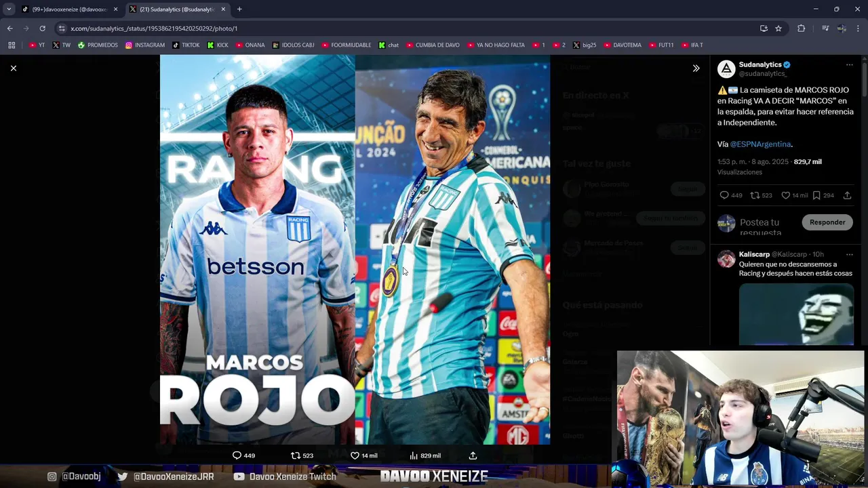Repost from the tweet panel icon
Screen dimensions: 868x488
(755, 195)
